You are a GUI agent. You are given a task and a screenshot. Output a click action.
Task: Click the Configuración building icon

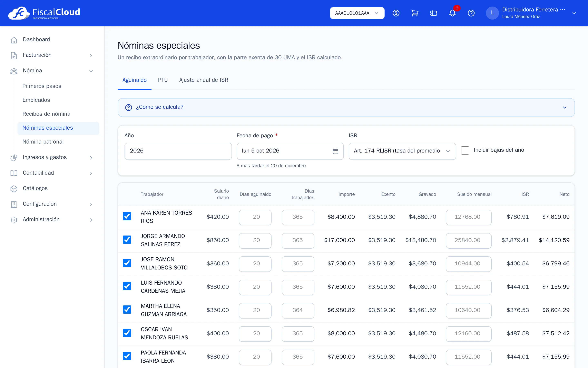coord(14,204)
